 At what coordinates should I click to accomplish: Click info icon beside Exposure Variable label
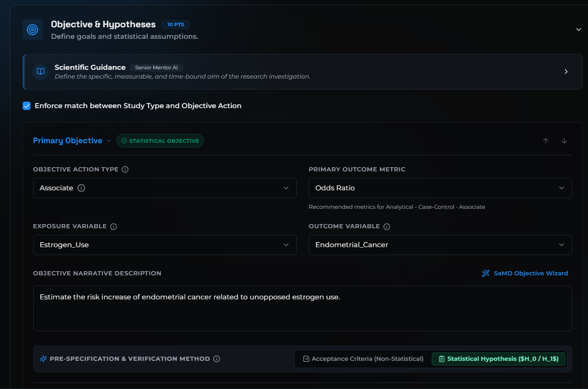tap(114, 226)
